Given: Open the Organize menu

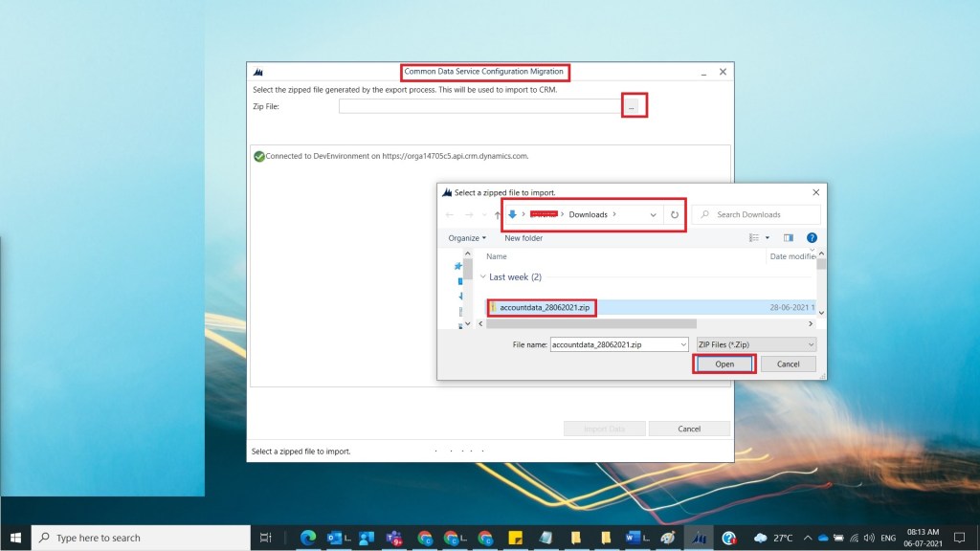Looking at the screenshot, I should coord(467,237).
